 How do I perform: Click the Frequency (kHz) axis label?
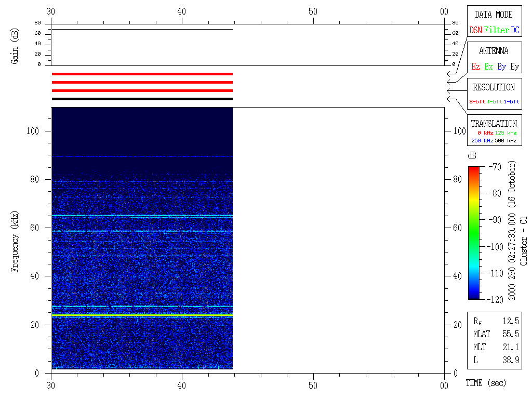pyautogui.click(x=15, y=241)
